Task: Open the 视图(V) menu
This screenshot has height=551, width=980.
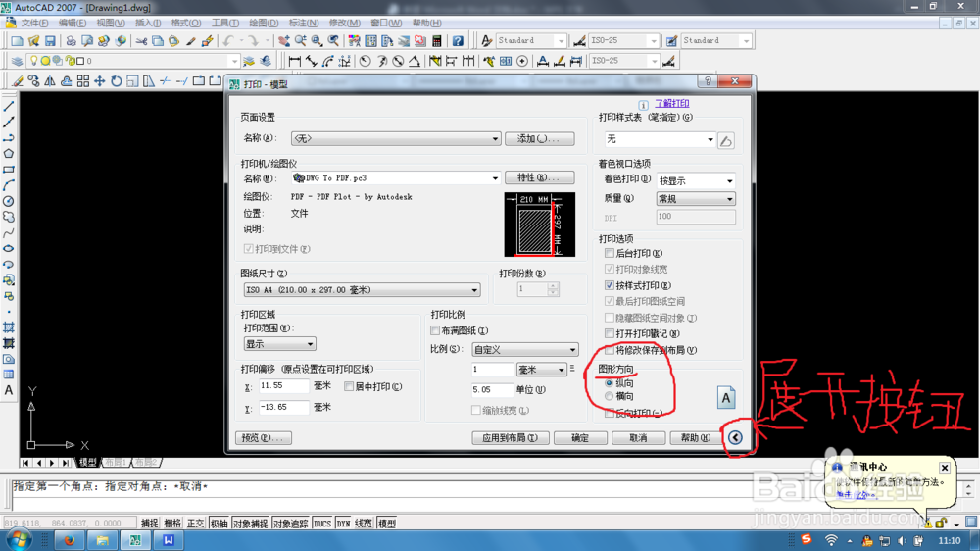Action: (111, 24)
